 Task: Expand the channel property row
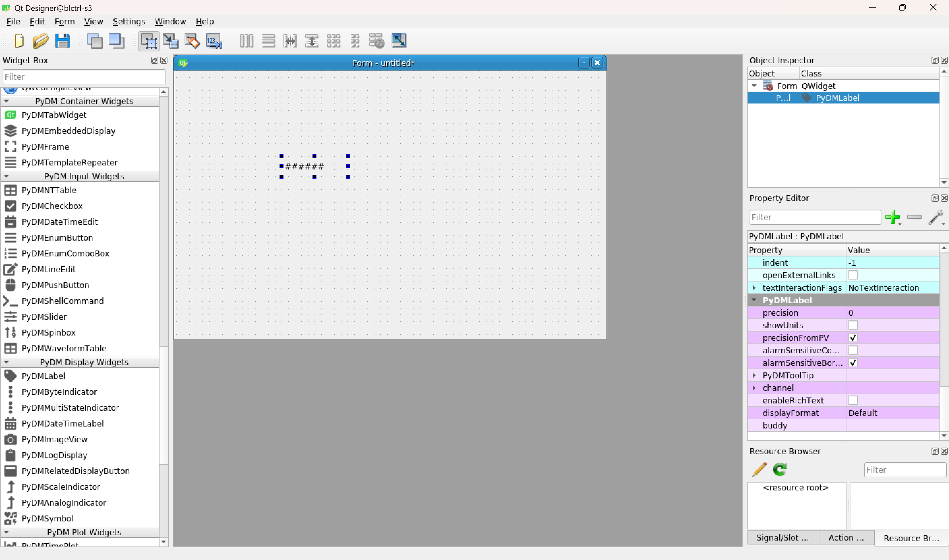click(x=754, y=388)
